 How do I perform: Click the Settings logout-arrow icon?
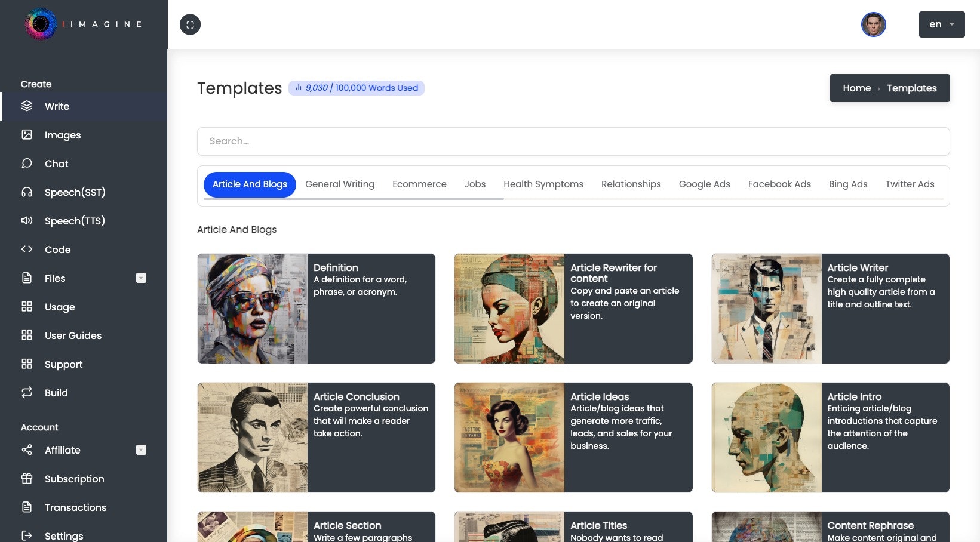(x=27, y=535)
